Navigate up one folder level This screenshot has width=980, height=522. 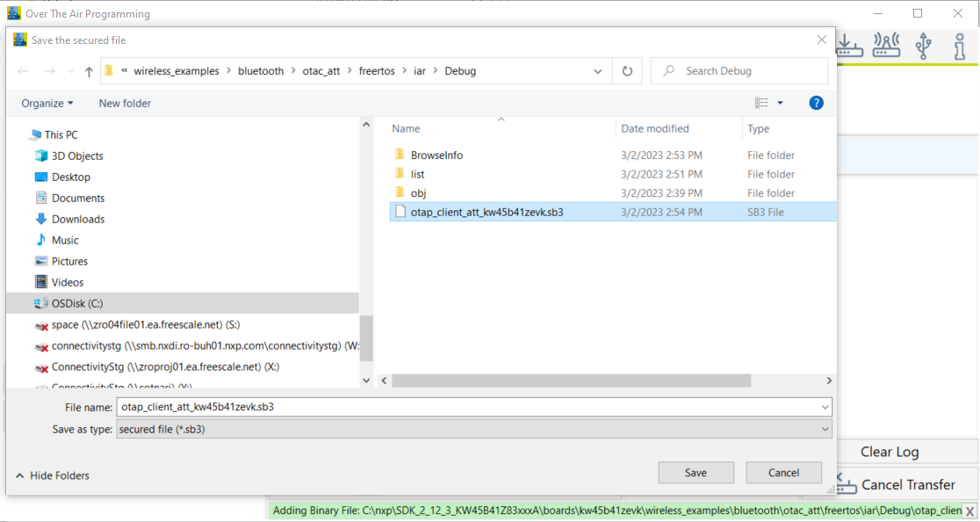point(88,70)
